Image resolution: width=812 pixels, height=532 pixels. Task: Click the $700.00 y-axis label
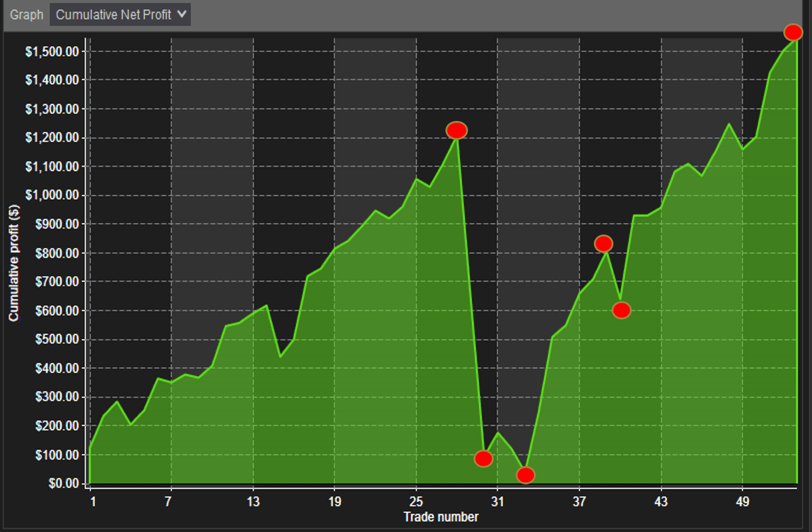[x=57, y=282]
